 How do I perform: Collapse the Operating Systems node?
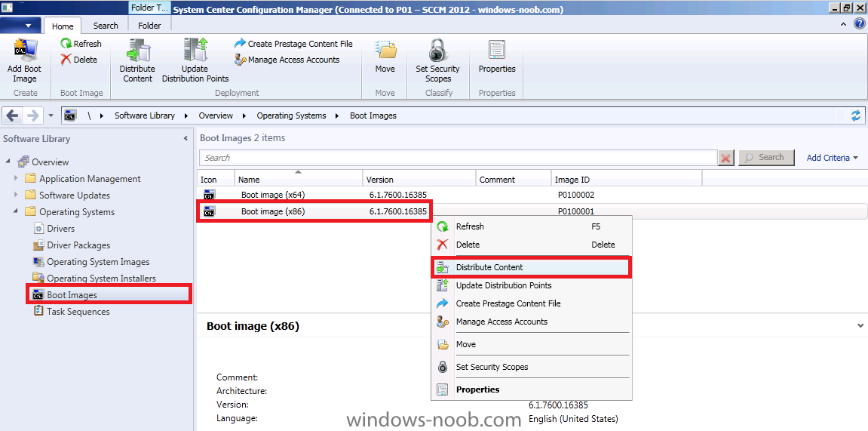point(16,211)
